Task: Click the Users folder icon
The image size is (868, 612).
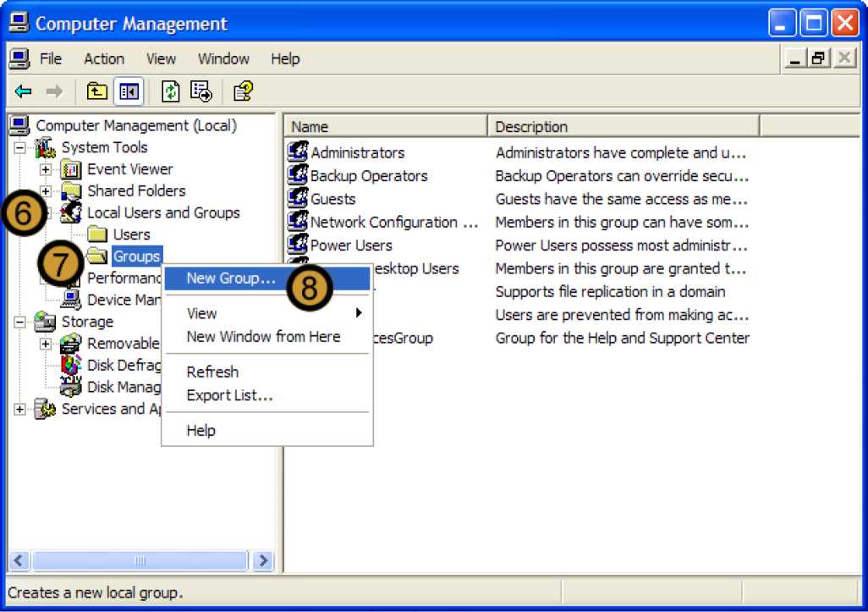Action: pos(97,234)
